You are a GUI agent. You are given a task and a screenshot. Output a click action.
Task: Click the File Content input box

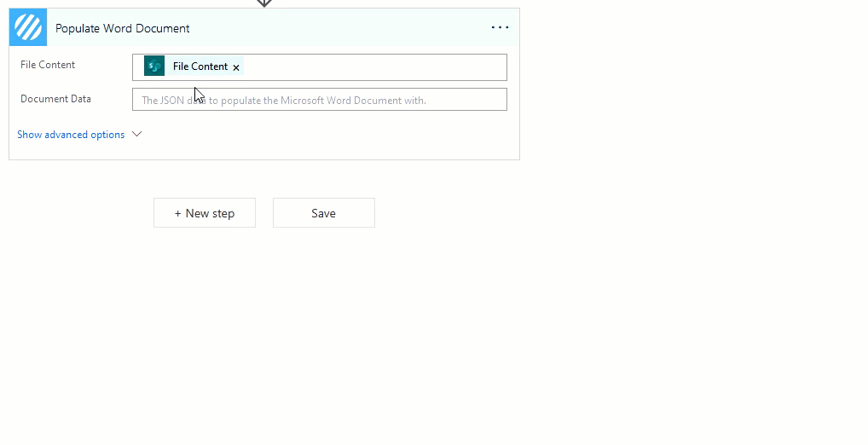(320, 67)
